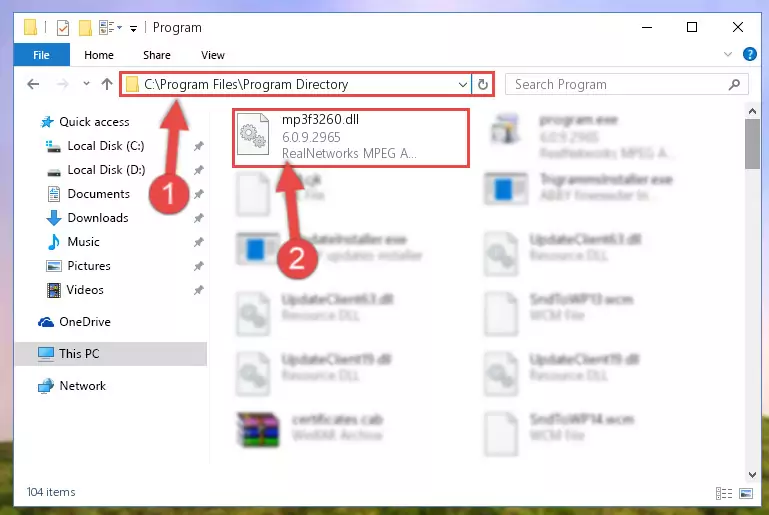Click pin icon next to Videos
Screen dimensions: 769x515
click(199, 290)
